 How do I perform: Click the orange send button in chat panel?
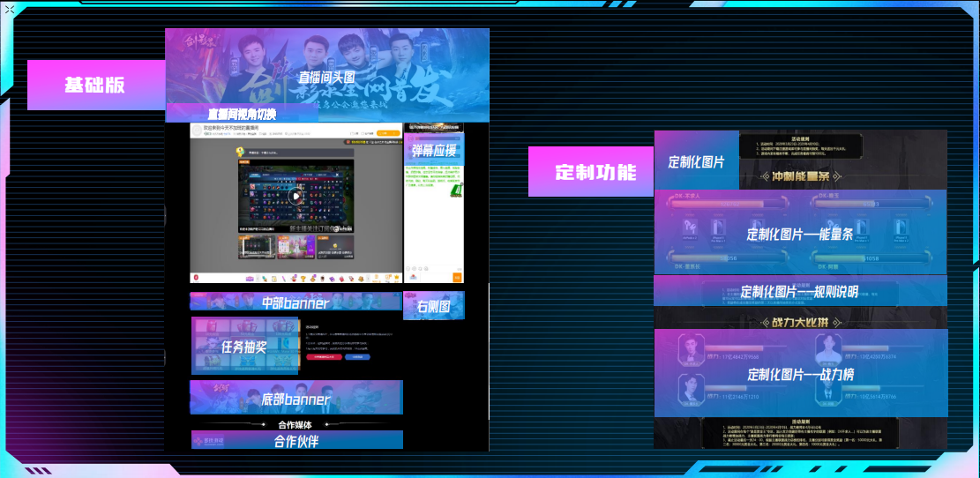click(457, 277)
